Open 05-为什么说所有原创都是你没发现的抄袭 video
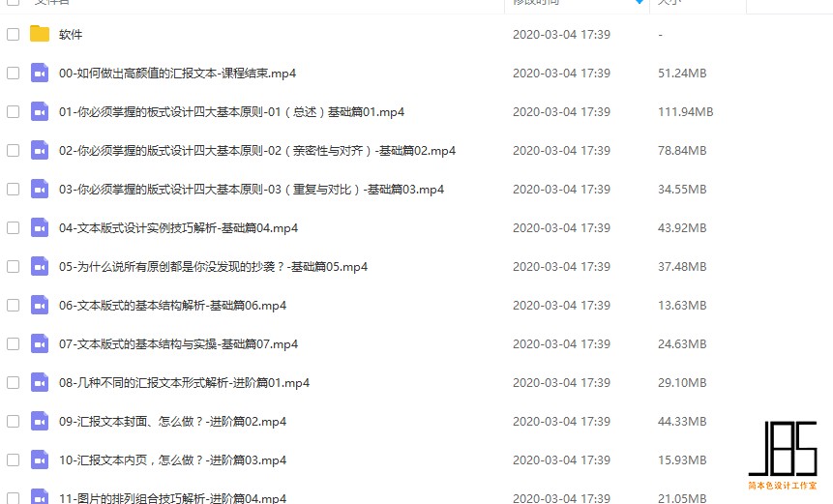 pos(213,267)
